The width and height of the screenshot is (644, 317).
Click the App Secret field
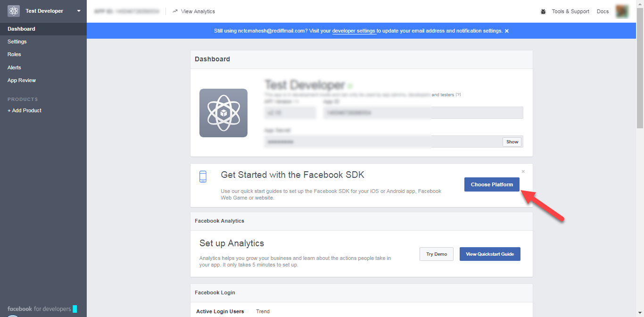(x=394, y=142)
